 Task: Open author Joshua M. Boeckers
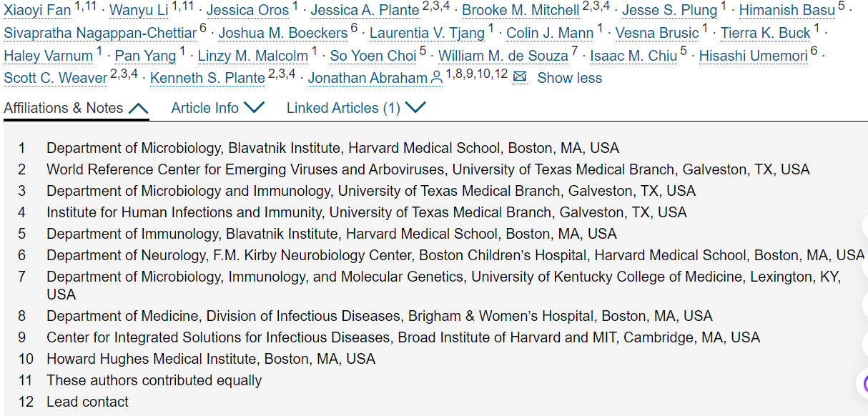283,33
